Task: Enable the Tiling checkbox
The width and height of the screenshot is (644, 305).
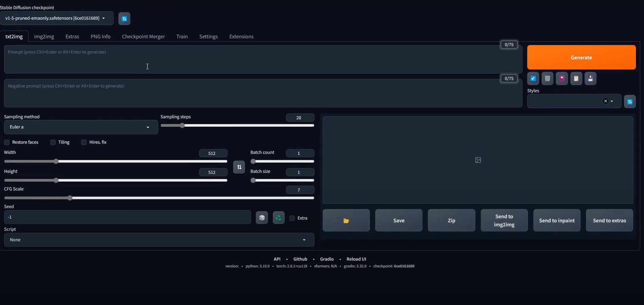Action: coord(53,142)
